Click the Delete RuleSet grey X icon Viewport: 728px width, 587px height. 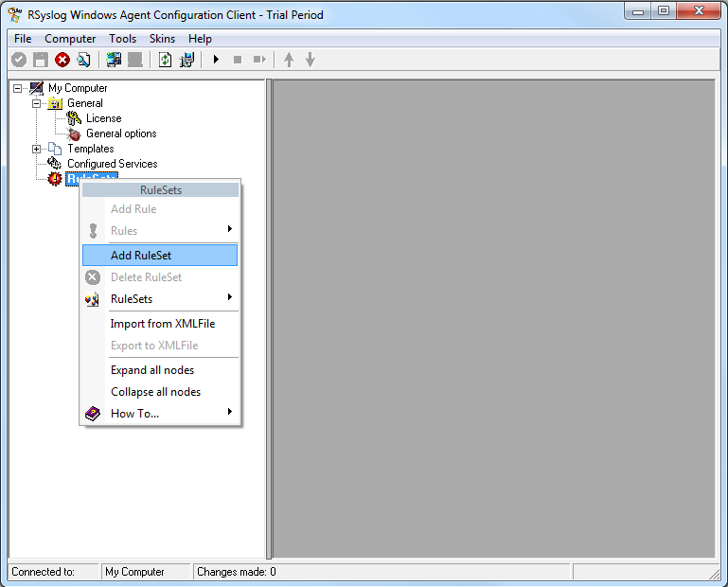click(93, 277)
